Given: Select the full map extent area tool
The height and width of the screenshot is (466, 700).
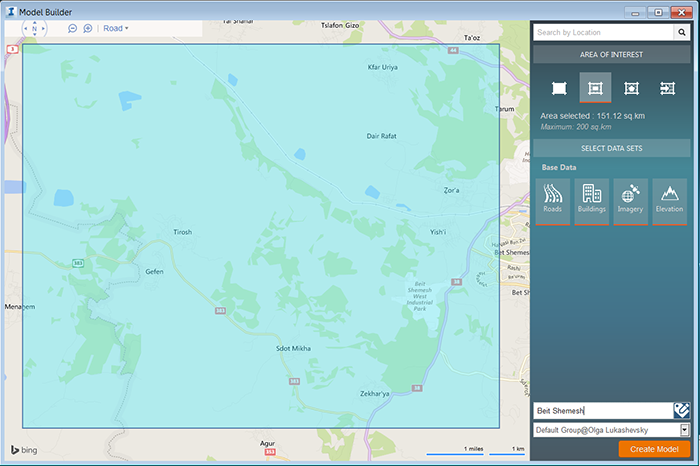Looking at the screenshot, I should [559, 88].
